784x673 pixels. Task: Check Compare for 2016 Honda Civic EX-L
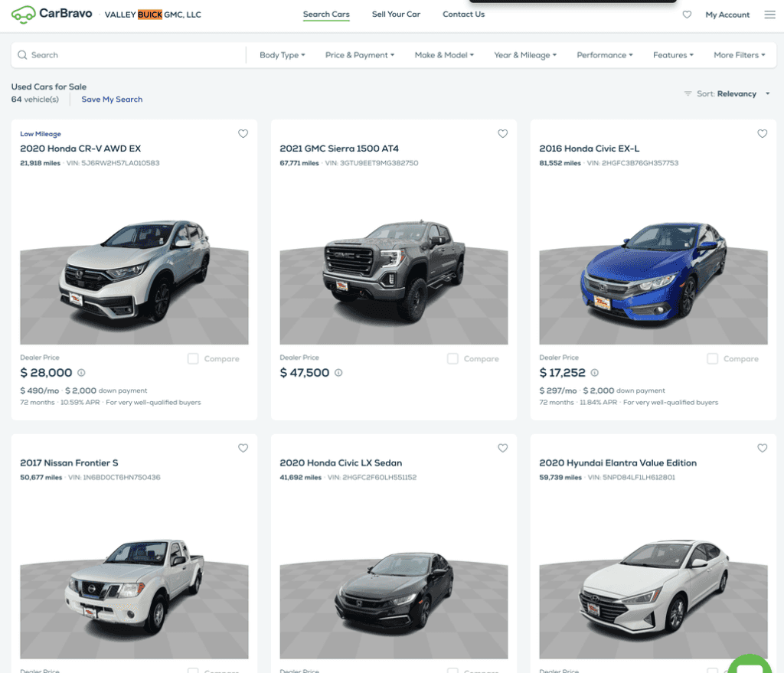tap(713, 358)
